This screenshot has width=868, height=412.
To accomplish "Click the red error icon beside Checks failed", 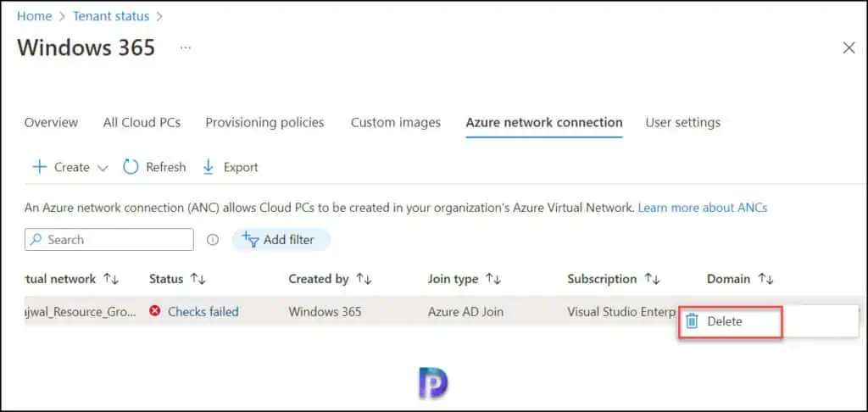I will (155, 311).
